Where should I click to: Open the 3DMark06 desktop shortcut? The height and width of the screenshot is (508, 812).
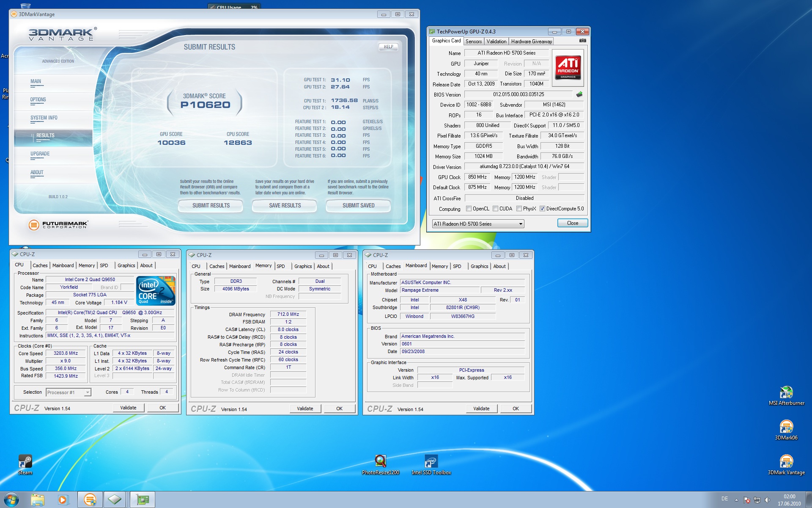[786, 430]
